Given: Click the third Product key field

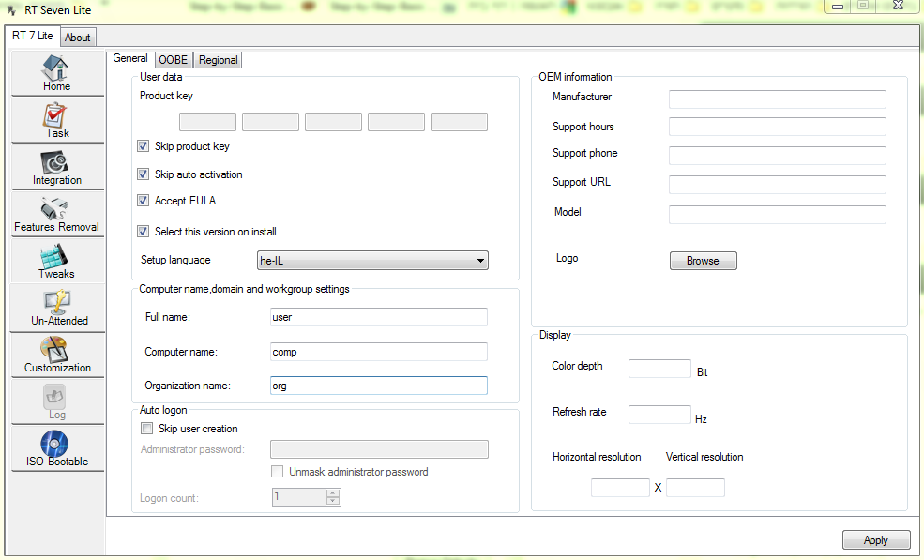Looking at the screenshot, I should [x=334, y=122].
